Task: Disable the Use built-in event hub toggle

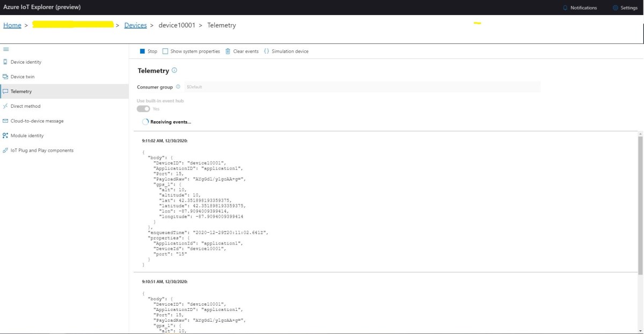Action: 144,108
